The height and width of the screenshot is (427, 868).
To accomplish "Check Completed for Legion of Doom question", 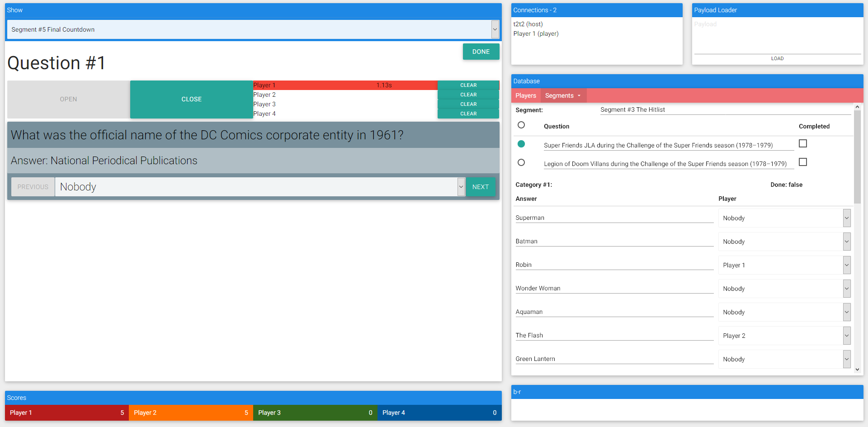I will coord(803,162).
